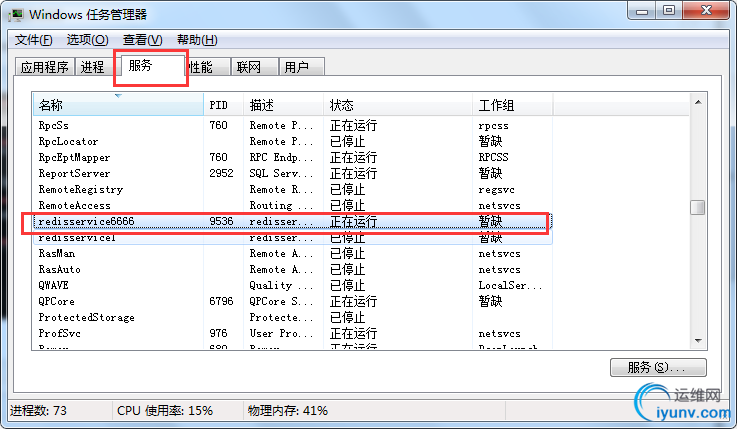Maximize the Task Manager window
The height and width of the screenshot is (429, 737).
click(x=669, y=10)
